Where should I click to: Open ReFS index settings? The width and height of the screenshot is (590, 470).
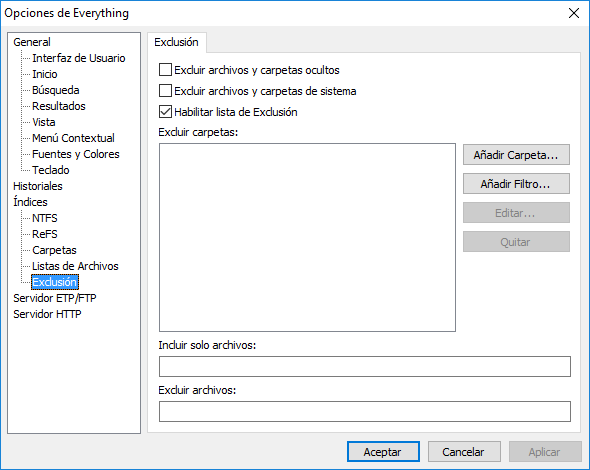45,234
